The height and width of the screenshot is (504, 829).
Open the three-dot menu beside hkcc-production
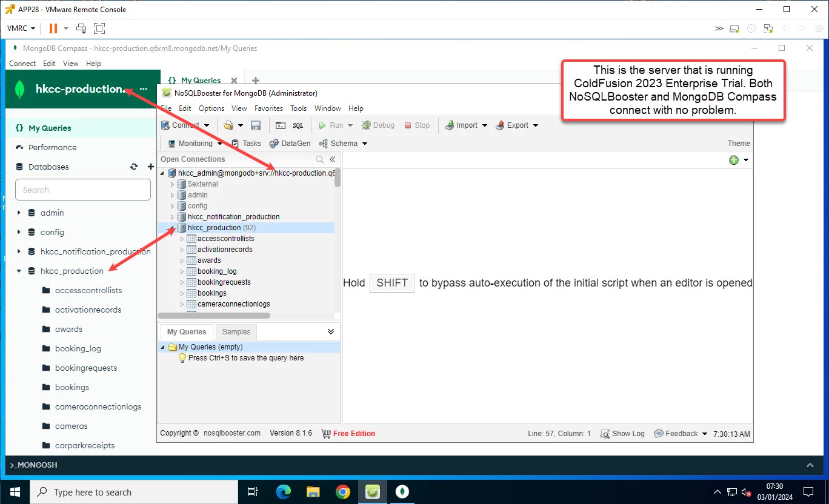click(144, 89)
